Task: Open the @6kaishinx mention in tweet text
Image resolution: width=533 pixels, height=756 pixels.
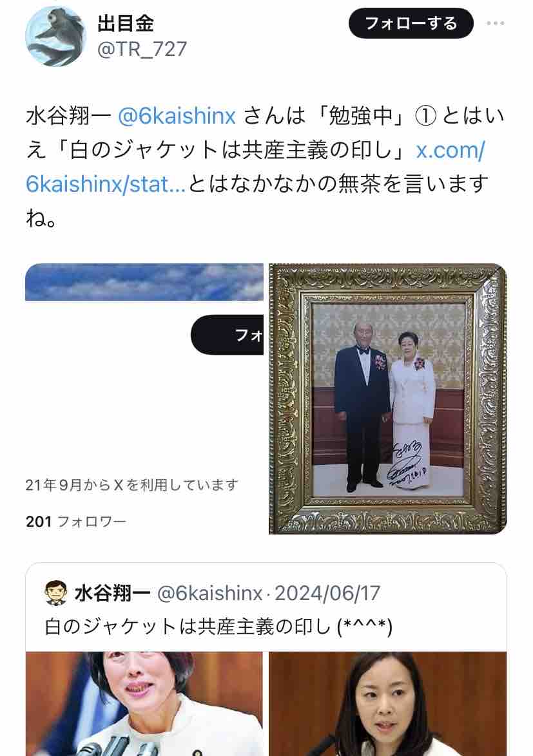Action: [x=177, y=116]
